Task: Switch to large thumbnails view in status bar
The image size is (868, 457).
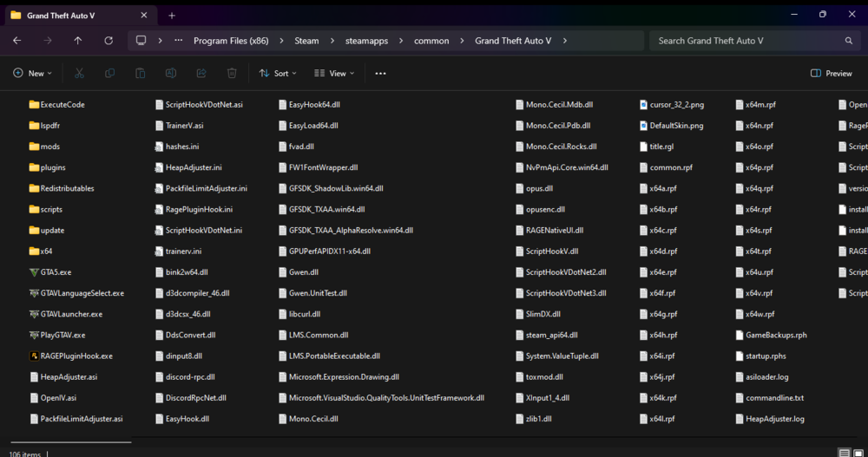Action: [859, 453]
